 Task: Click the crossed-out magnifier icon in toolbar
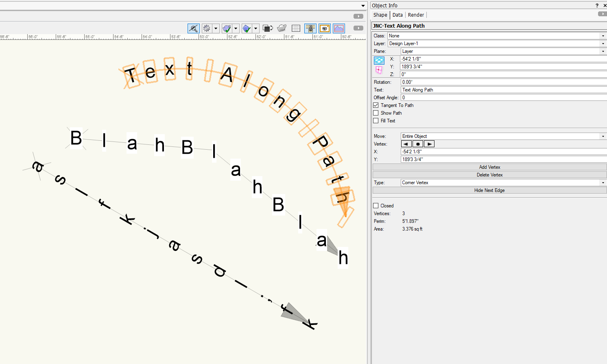click(x=193, y=28)
